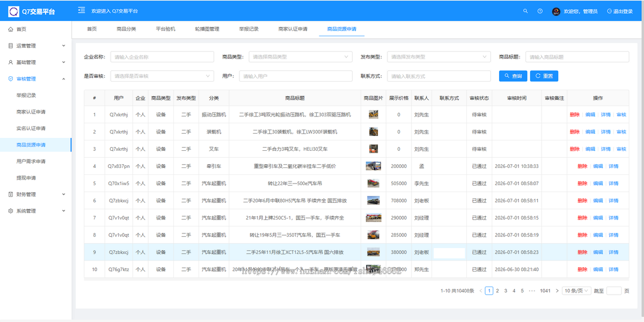Screen dimensions: 644x322
Task: Open the 商品类型 dropdown
Action: [x=301, y=57]
